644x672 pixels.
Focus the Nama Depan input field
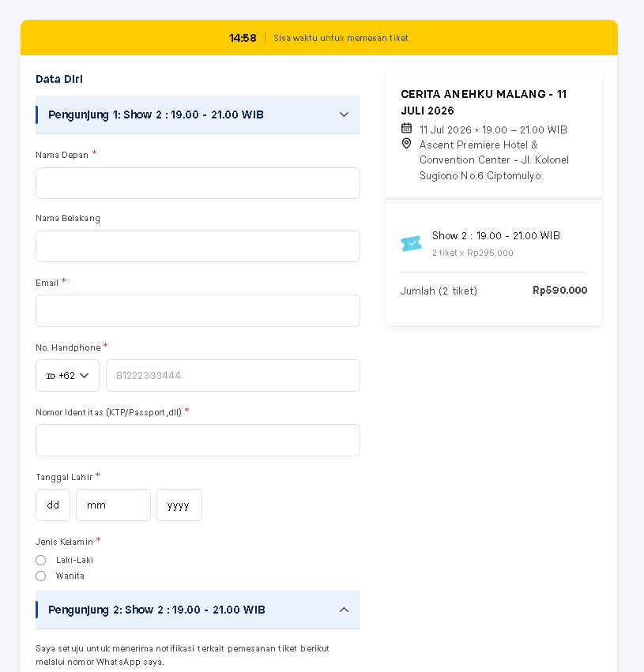198,183
